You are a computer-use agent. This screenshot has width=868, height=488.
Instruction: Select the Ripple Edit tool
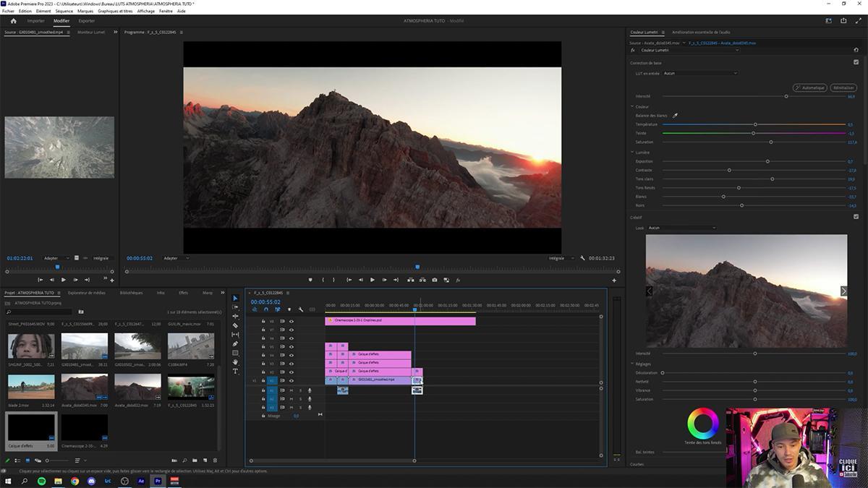click(x=235, y=316)
